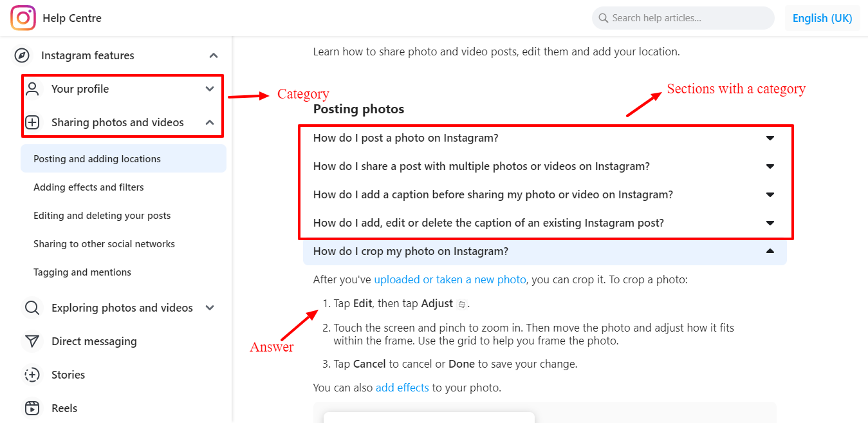Click the plus-square icon for Sharing photos and videos
The height and width of the screenshot is (423, 868).
click(x=33, y=122)
